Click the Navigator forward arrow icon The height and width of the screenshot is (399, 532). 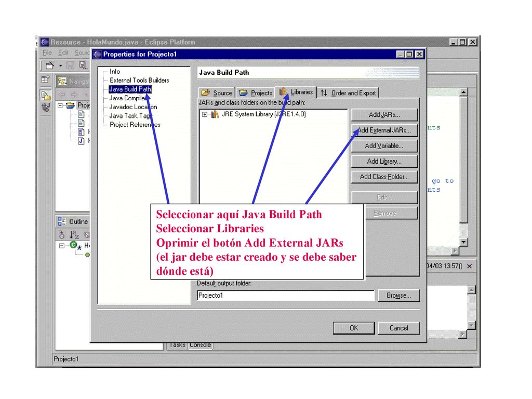tap(74, 95)
